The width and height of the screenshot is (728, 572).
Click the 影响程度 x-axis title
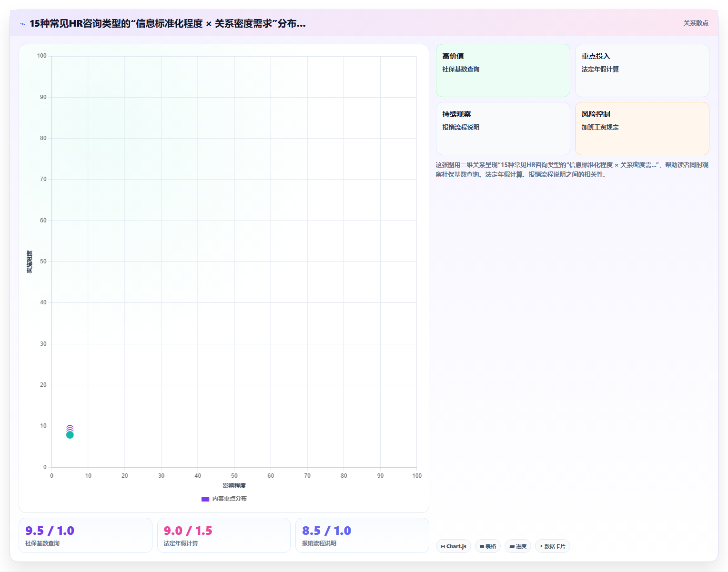coord(234,486)
